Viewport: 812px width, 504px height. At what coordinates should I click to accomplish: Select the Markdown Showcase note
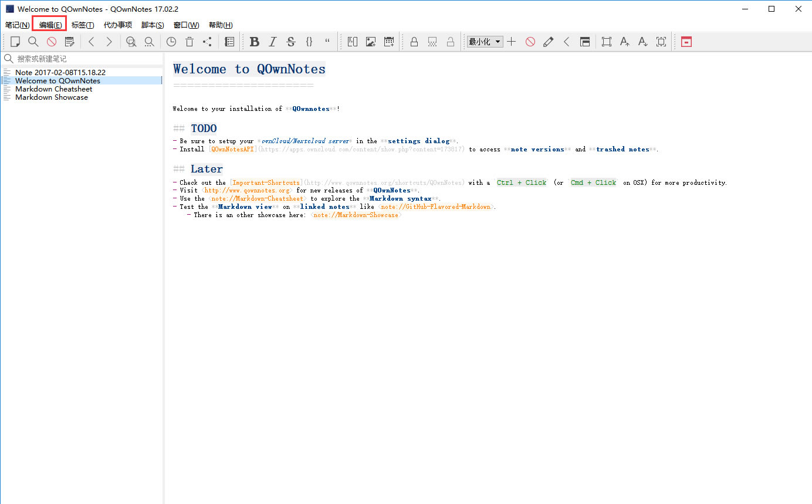52,97
